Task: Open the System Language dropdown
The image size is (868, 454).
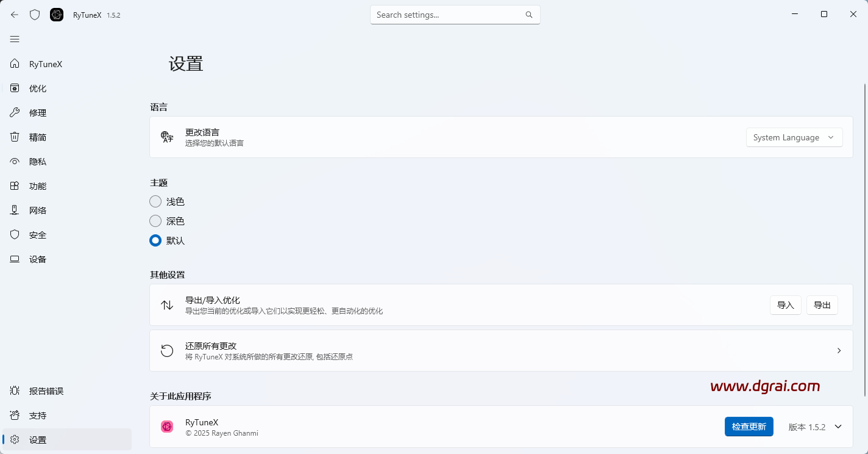Action: point(794,137)
